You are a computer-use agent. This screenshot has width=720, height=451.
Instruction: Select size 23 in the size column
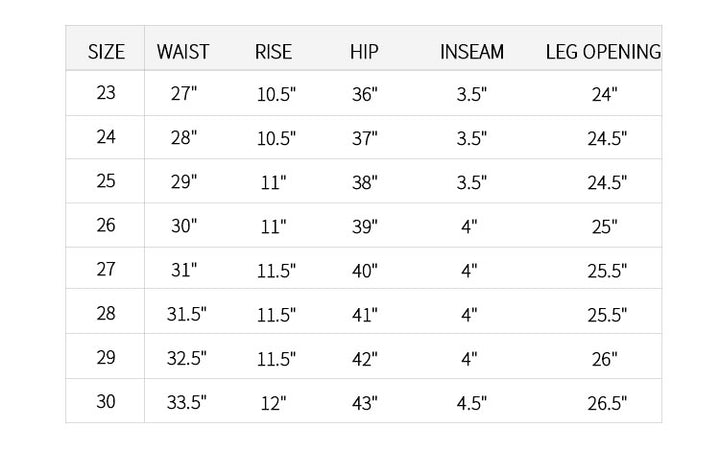[106, 93]
